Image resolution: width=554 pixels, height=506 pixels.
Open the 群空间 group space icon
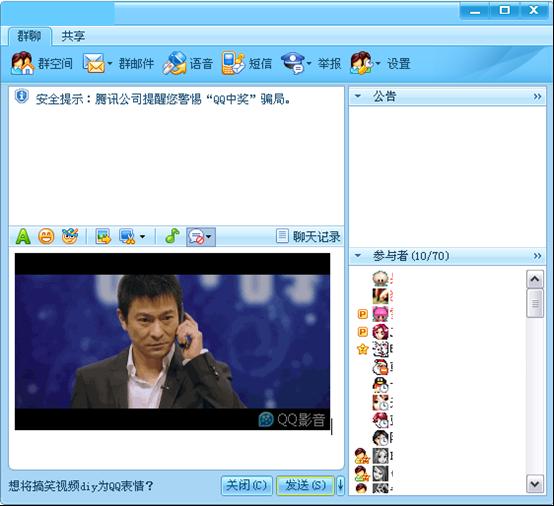(x=22, y=63)
